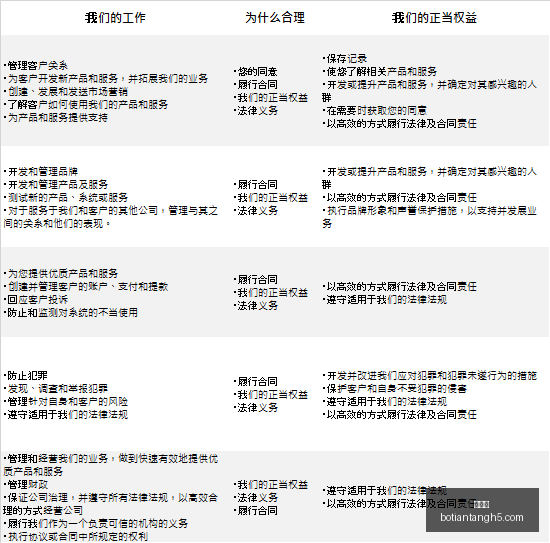This screenshot has width=550, height=543.
Task: Click the bullet "开发和管理品牌"
Action: point(41,172)
